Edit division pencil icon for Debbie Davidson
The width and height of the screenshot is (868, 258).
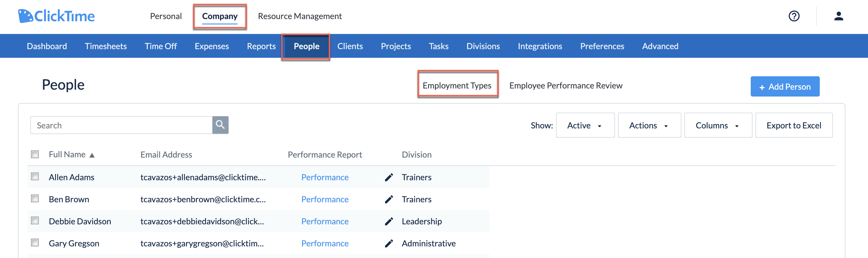[x=389, y=221]
